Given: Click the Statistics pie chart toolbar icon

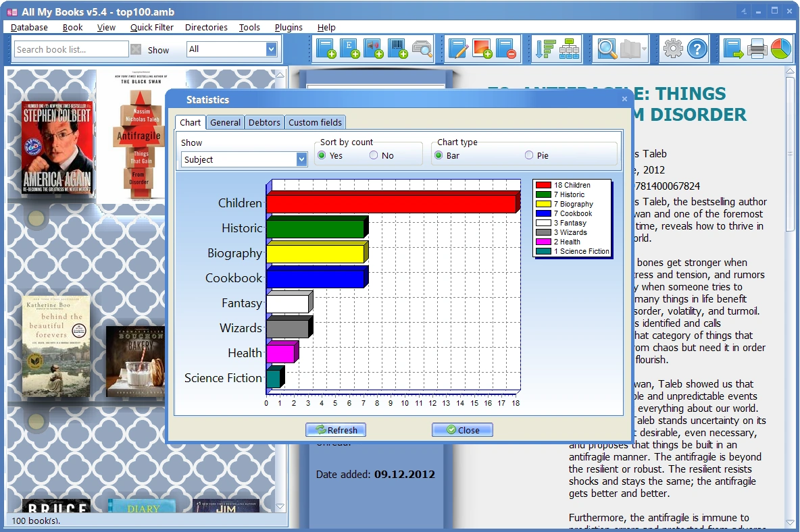Looking at the screenshot, I should click(x=780, y=49).
